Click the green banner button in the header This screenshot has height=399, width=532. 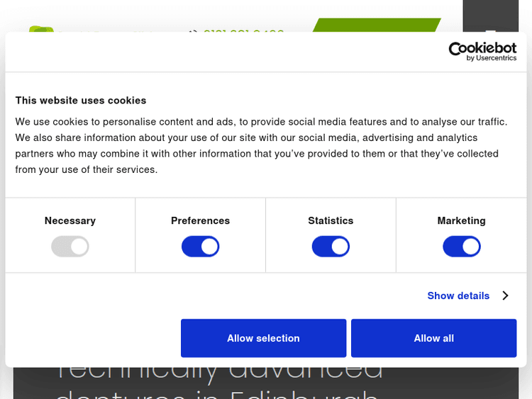376,26
